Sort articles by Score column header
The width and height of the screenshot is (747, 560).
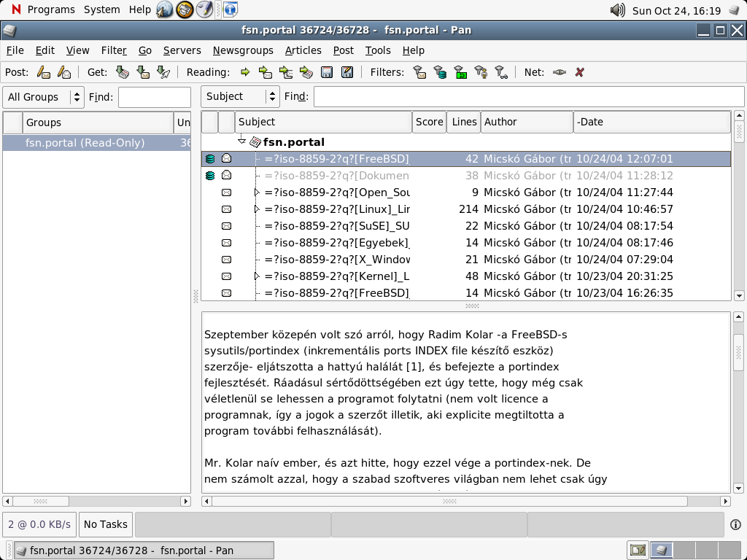tap(429, 122)
